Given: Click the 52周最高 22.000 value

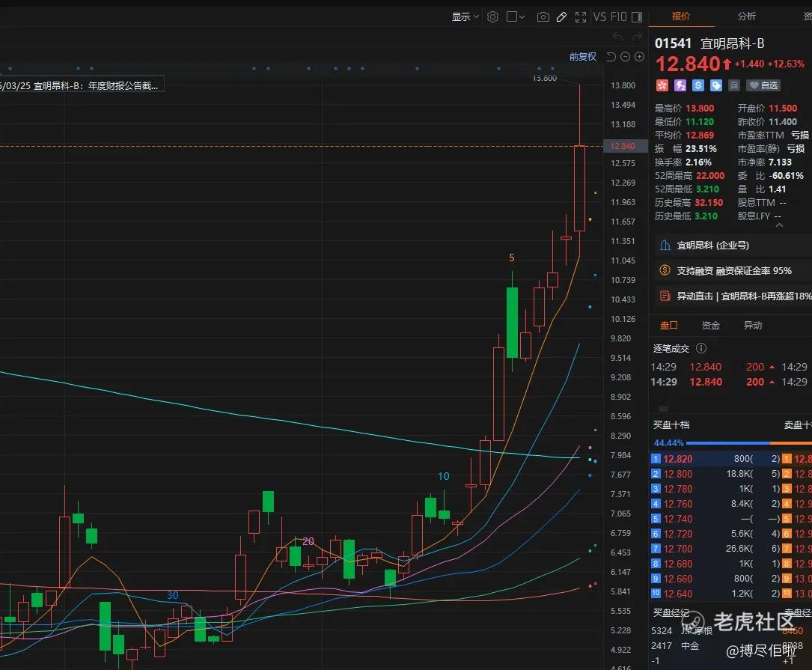Looking at the screenshot, I should [710, 176].
